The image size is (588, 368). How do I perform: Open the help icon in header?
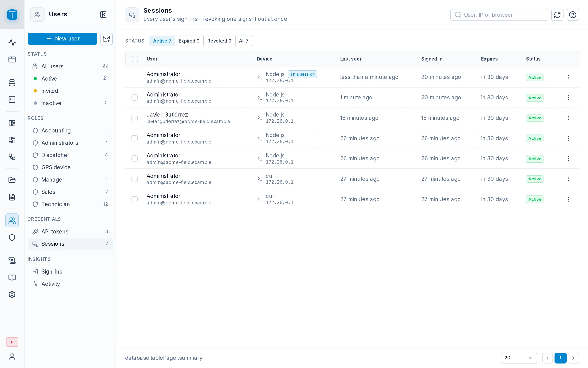tap(573, 15)
